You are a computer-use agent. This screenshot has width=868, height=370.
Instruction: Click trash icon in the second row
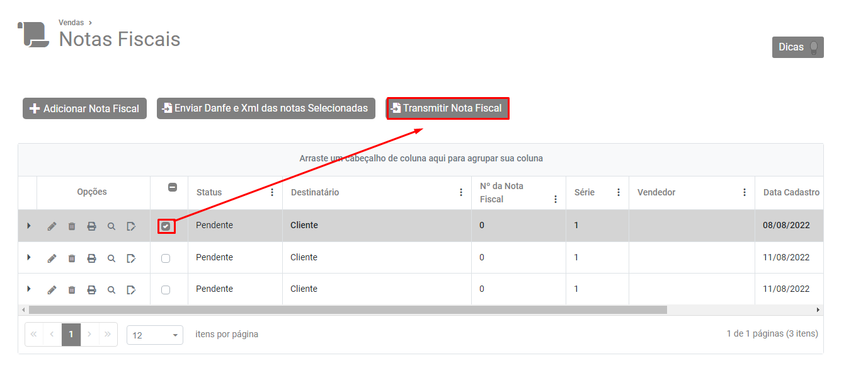click(x=72, y=258)
